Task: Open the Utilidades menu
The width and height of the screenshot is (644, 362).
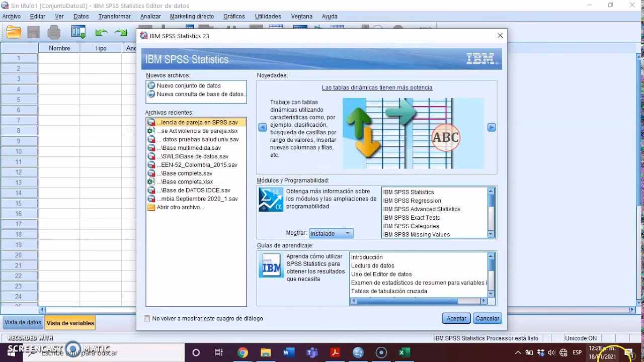Action: click(x=268, y=17)
